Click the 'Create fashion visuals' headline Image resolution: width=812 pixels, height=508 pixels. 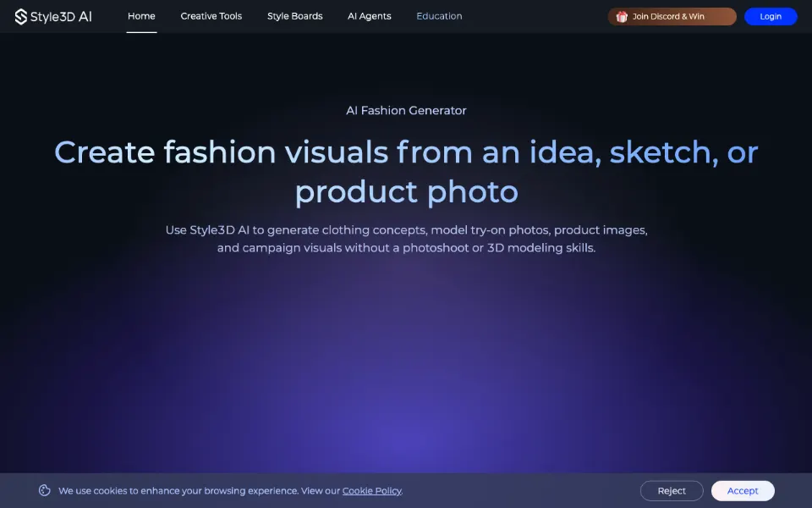pos(406,172)
